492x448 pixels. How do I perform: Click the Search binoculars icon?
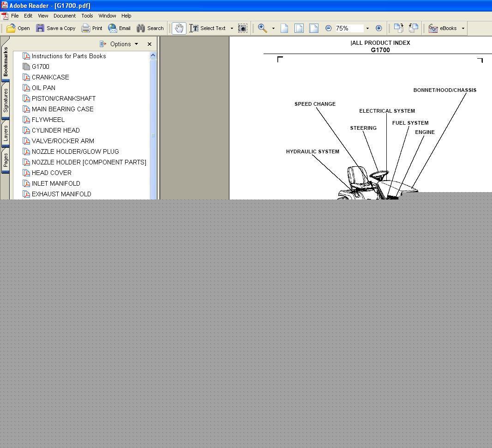pyautogui.click(x=141, y=28)
